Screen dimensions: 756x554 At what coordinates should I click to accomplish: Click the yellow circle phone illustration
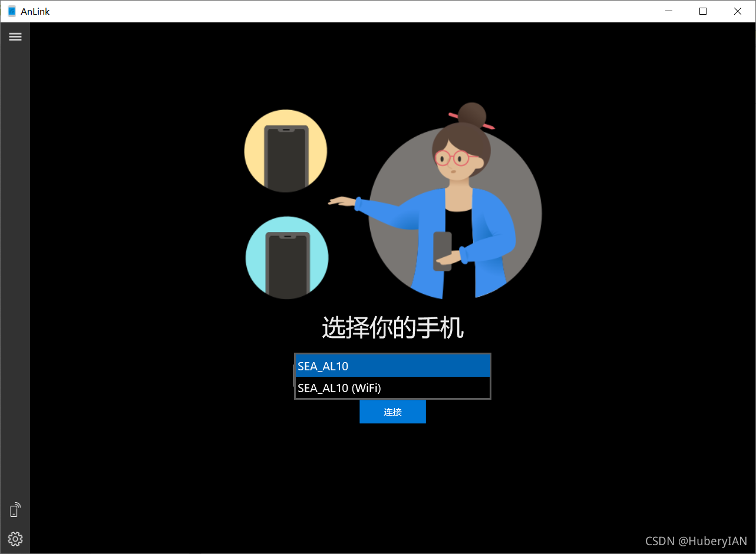[285, 150]
